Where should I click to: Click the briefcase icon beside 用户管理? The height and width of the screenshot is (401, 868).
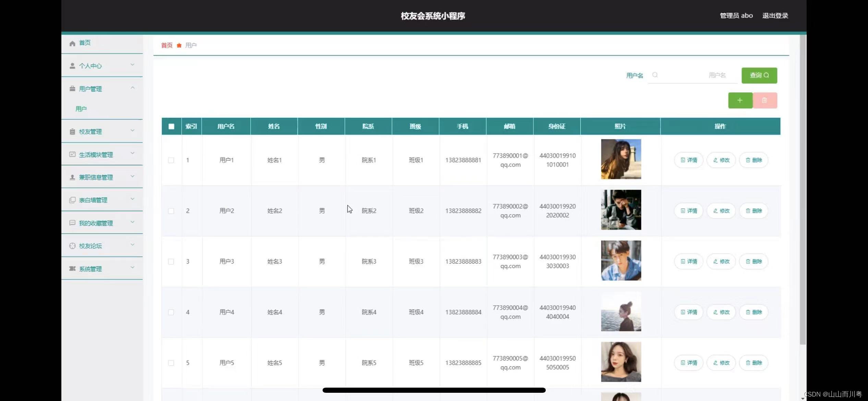pyautogui.click(x=72, y=89)
